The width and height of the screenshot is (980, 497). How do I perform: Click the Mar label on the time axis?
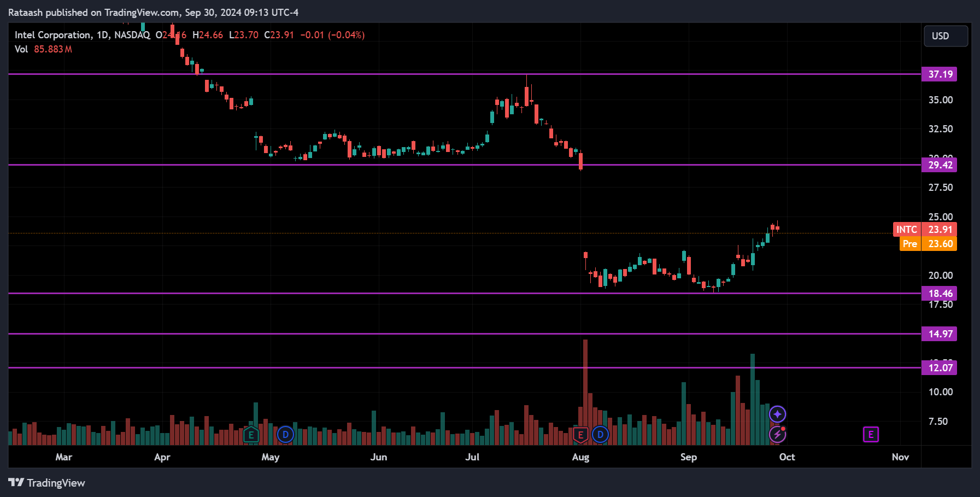[x=64, y=457]
